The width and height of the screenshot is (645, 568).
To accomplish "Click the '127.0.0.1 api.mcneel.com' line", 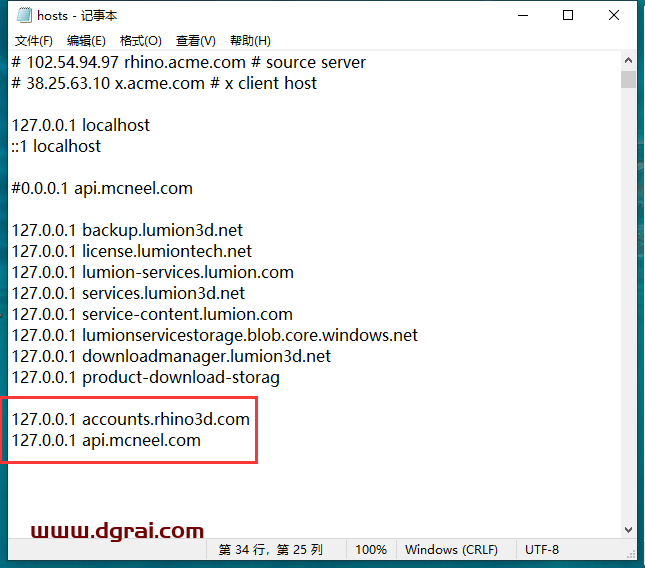I will pos(106,440).
